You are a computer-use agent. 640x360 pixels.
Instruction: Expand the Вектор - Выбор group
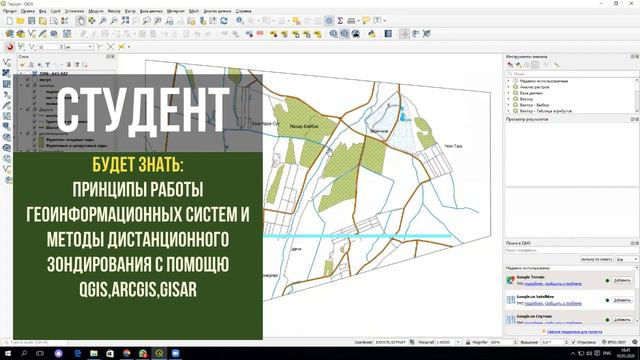[x=509, y=105]
